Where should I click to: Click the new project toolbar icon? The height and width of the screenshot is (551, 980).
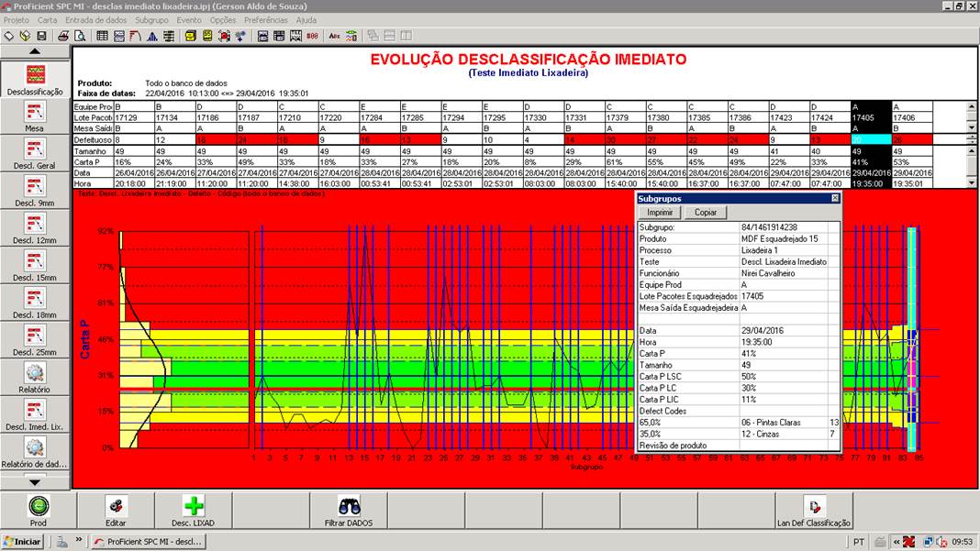pos(9,37)
